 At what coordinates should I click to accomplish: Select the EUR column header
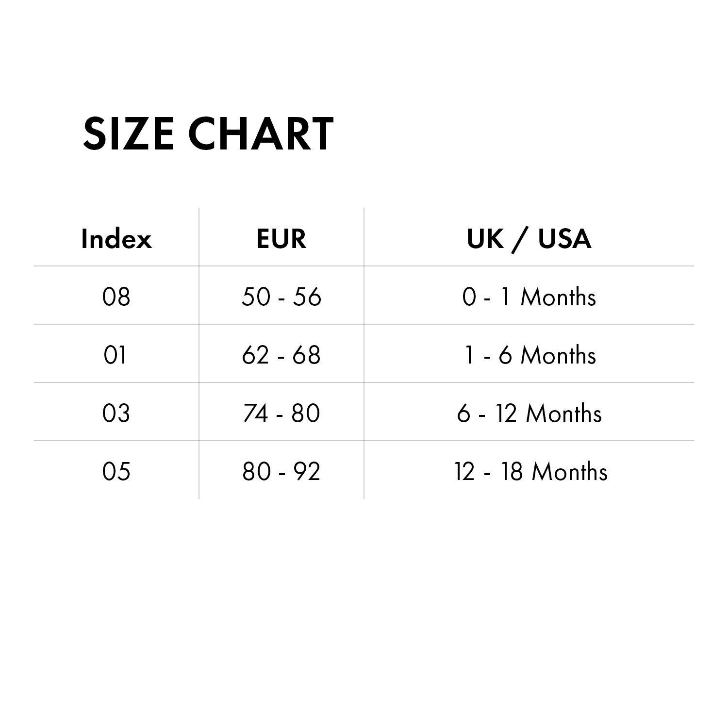click(281, 239)
